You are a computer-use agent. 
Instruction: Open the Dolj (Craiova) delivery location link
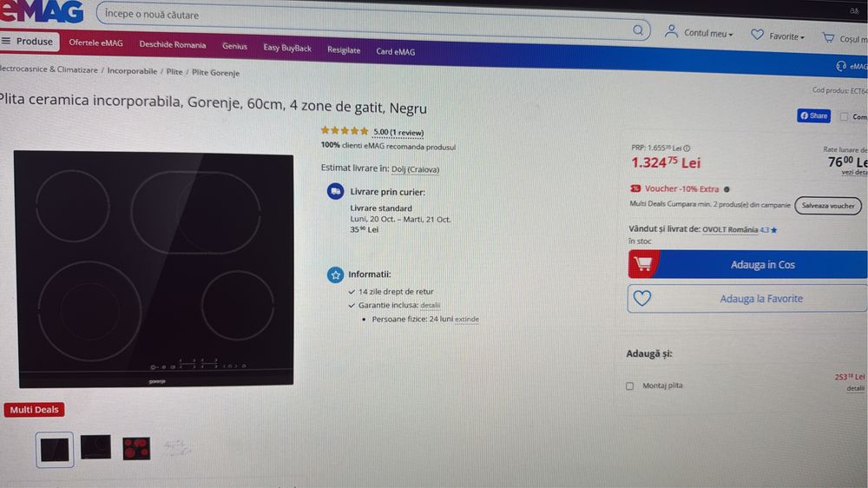click(415, 169)
